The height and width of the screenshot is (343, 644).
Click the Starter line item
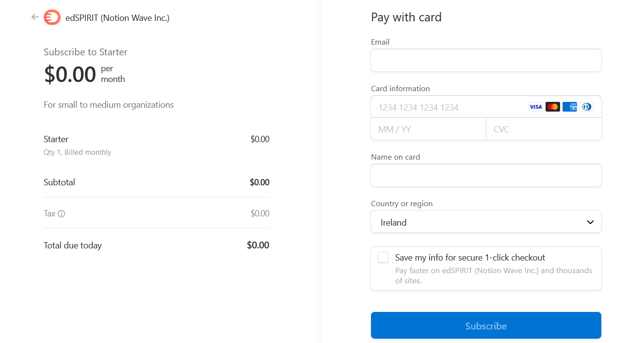point(156,145)
